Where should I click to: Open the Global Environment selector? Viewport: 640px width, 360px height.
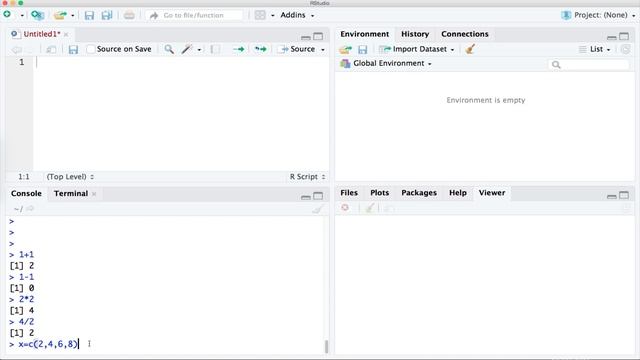[386, 64]
